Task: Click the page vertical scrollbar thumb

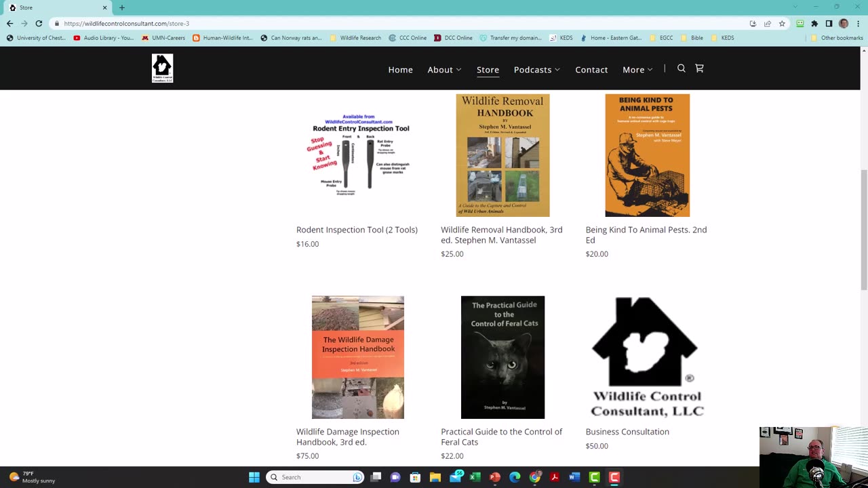Action: point(864,230)
